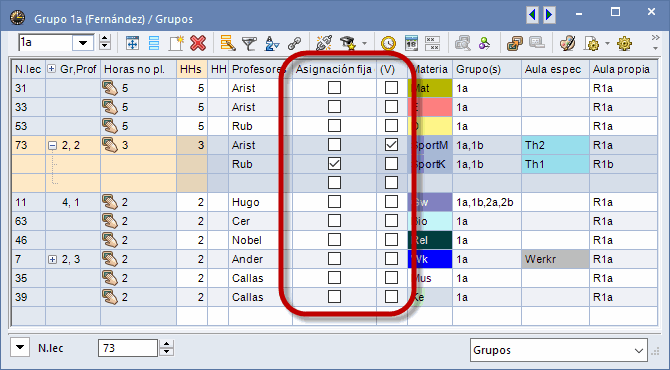Image resolution: width=670 pixels, height=370 pixels.
Task: Open dropdown arrow beside graduation cap icon
Action: coord(364,43)
